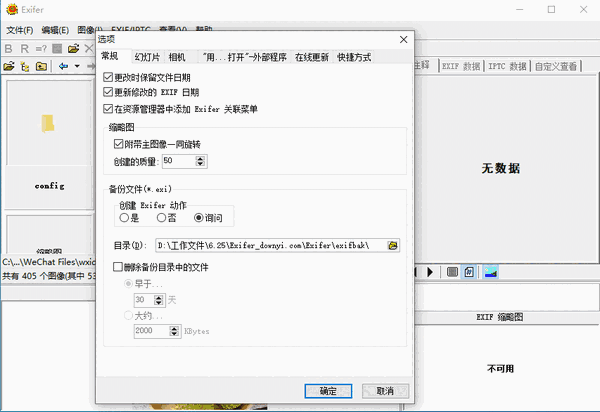Toggle the document '#' icon in the preview toolbar

click(469, 272)
